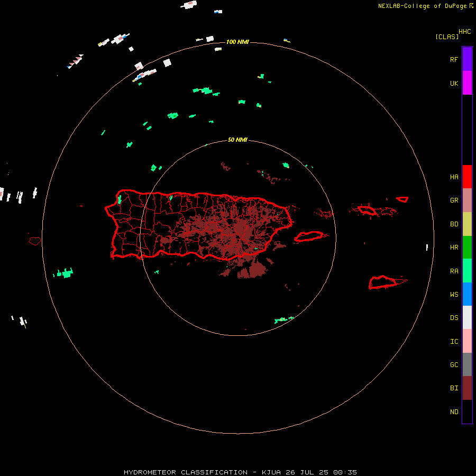Click the IC legend label
The image size is (476, 476).
click(454, 341)
